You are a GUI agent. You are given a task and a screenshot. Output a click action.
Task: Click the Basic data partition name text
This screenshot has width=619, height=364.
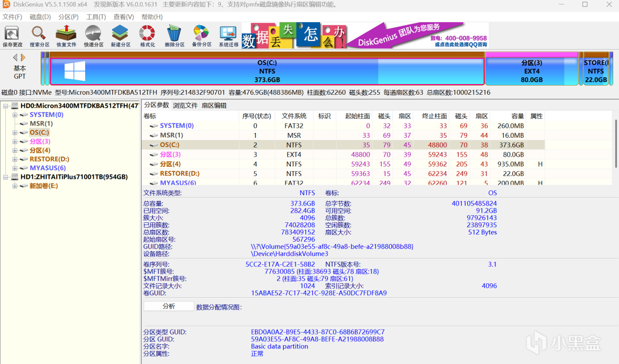click(x=280, y=347)
